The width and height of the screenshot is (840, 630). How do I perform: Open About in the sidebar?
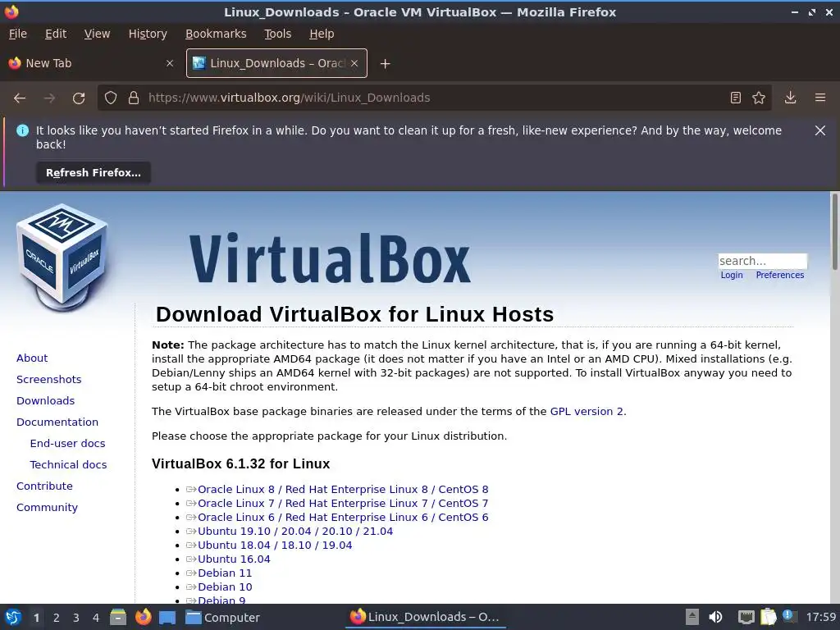[32, 358]
